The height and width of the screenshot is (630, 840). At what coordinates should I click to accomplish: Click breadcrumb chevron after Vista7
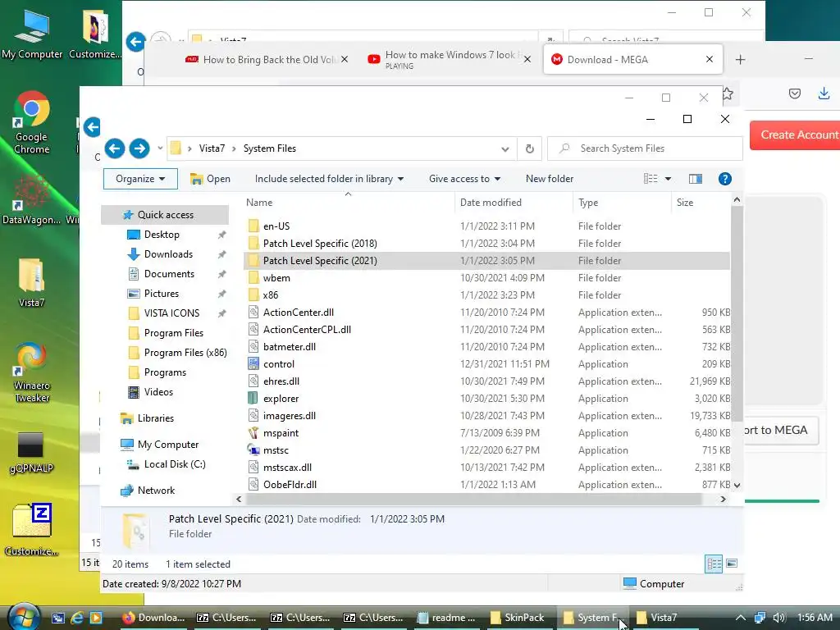pyautogui.click(x=234, y=148)
